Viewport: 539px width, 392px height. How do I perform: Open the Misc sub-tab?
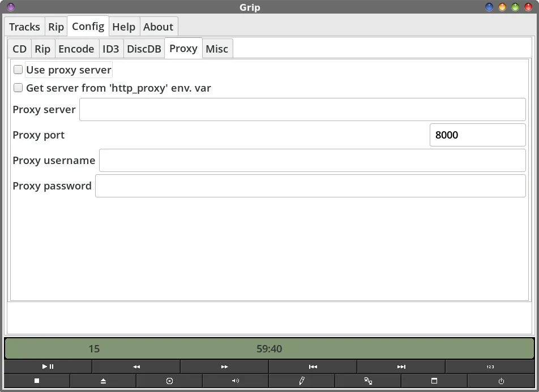[217, 49]
